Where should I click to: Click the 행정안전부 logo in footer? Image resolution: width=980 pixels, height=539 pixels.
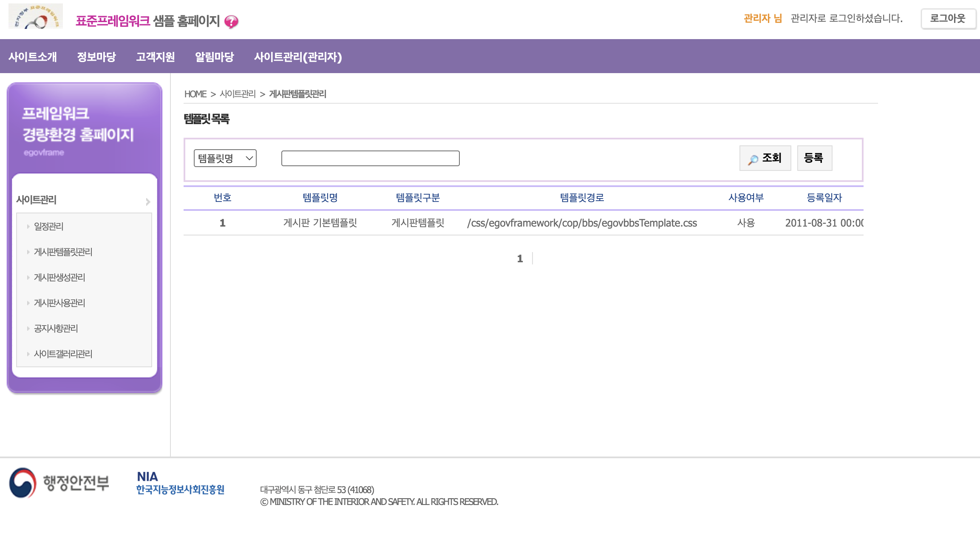click(59, 483)
